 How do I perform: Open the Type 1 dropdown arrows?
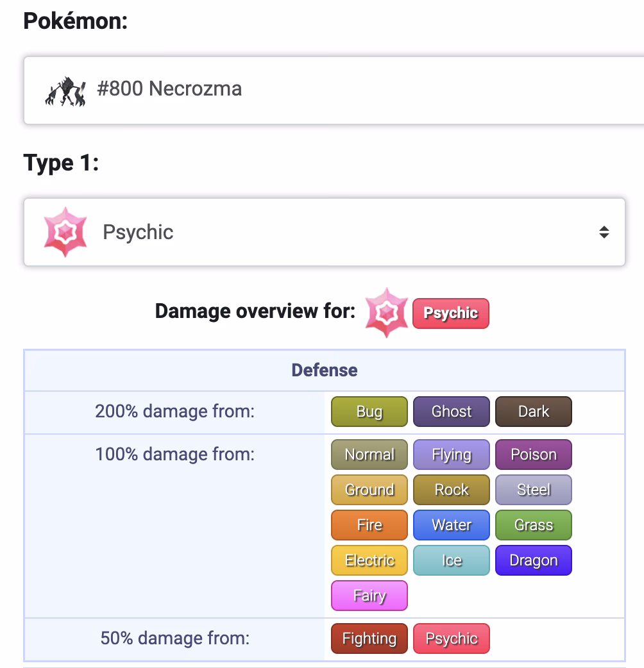pyautogui.click(x=604, y=232)
